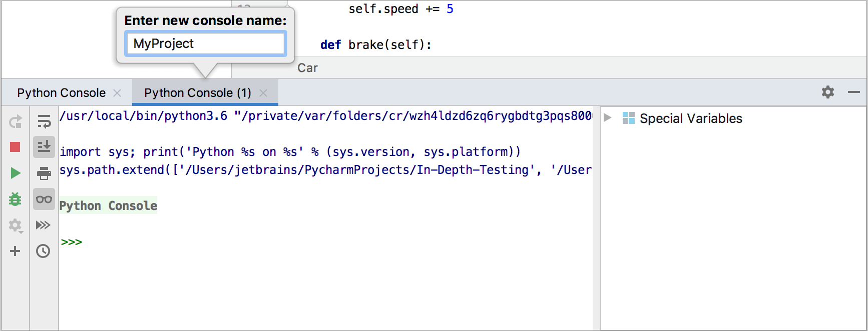Stop the running console with the red square
Image resolution: width=868 pixels, height=331 pixels.
pos(15,147)
